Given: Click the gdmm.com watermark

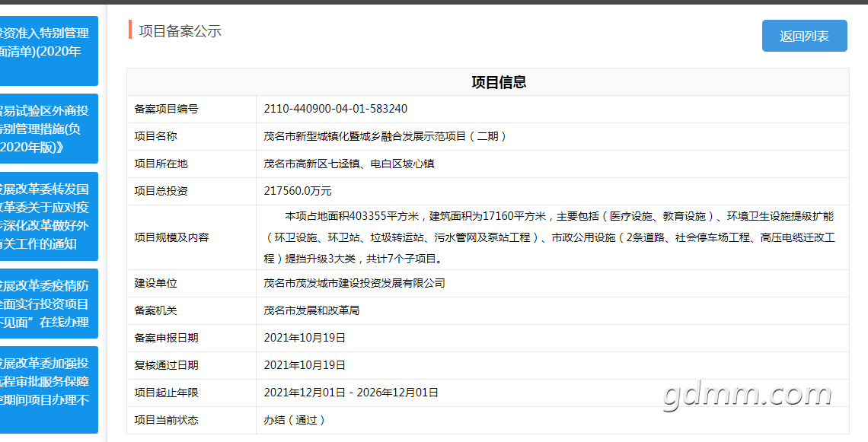Looking at the screenshot, I should pyautogui.click(x=748, y=395).
